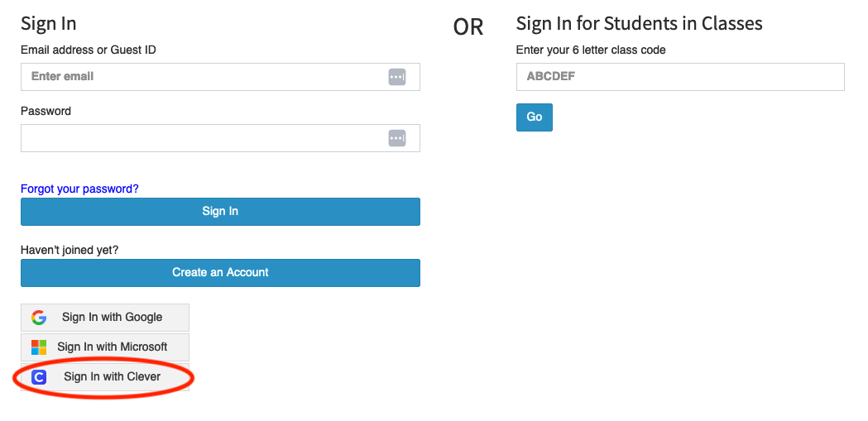The image size is (868, 421).
Task: Choose Sign In with Microsoft text
Action: 113,347
